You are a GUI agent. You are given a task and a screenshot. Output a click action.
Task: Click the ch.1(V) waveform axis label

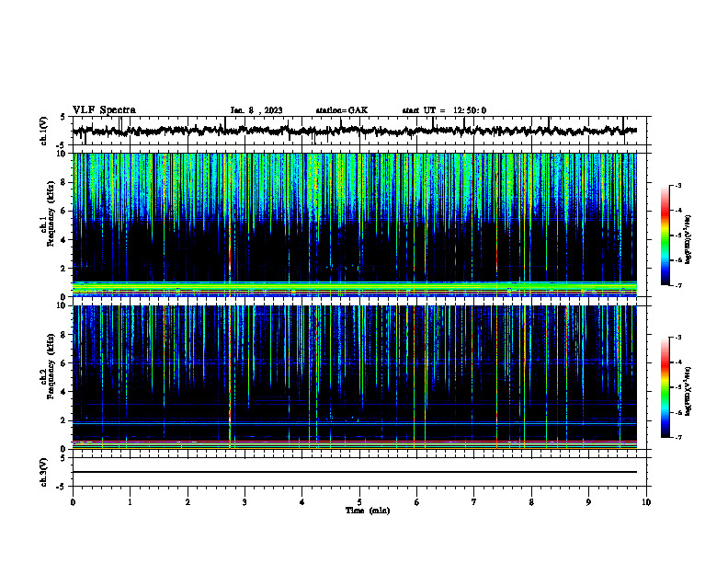pos(44,131)
